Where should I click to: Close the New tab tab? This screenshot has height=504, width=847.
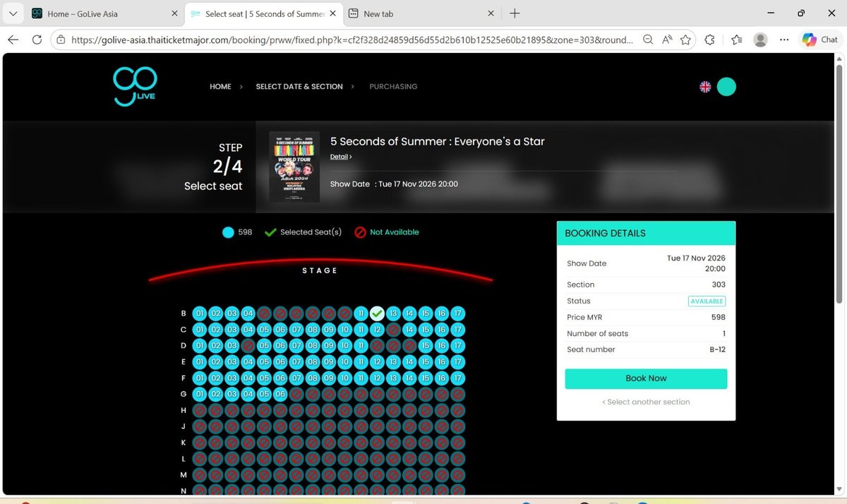tap(491, 13)
